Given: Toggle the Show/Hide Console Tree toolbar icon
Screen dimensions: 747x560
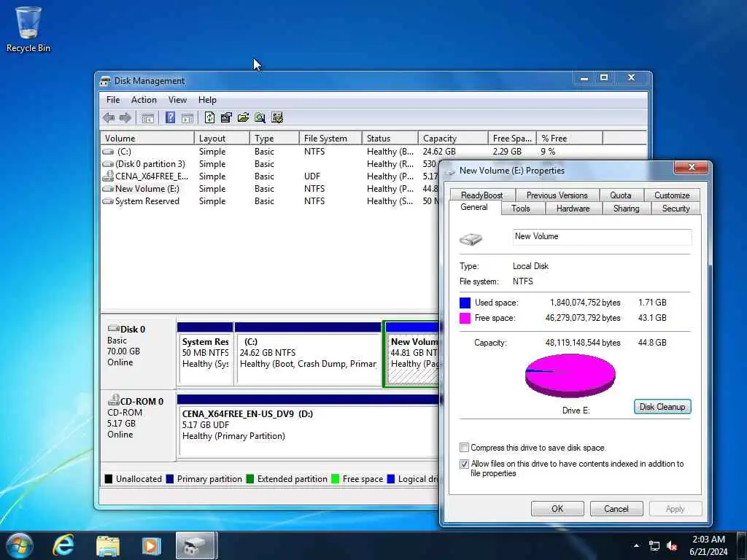Looking at the screenshot, I should tap(147, 117).
